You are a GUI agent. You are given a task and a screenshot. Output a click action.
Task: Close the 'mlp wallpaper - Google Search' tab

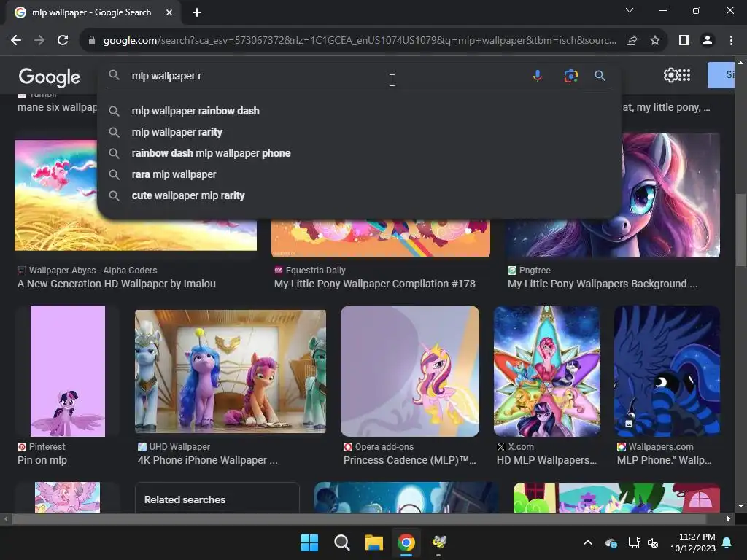coord(169,12)
